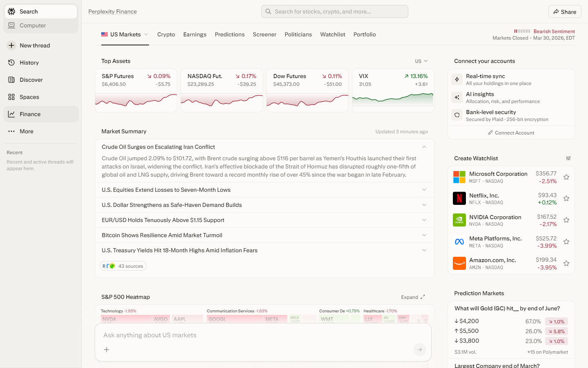The image size is (588, 368).
Task: Click Bank-level security shield icon
Action: click(x=457, y=115)
